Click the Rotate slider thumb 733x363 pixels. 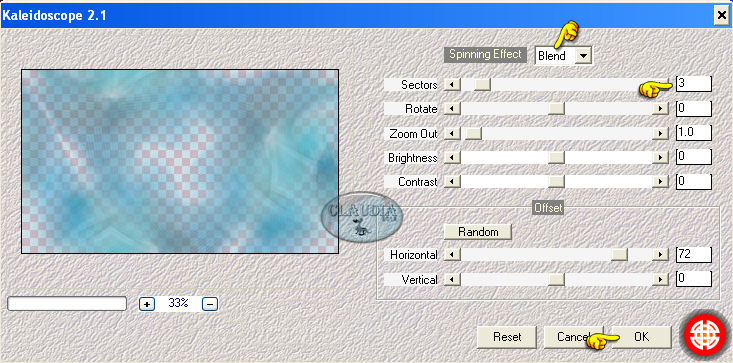[x=556, y=109]
